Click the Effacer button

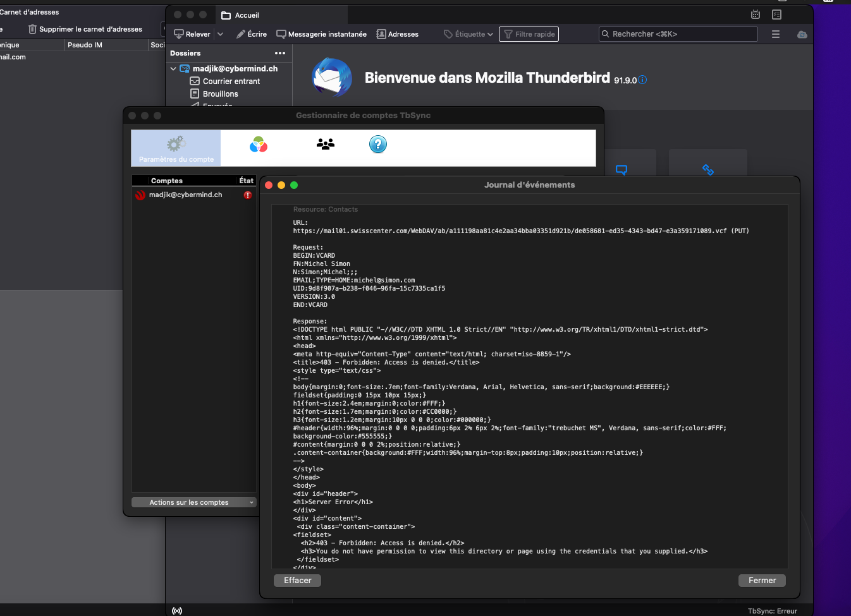pos(297,580)
